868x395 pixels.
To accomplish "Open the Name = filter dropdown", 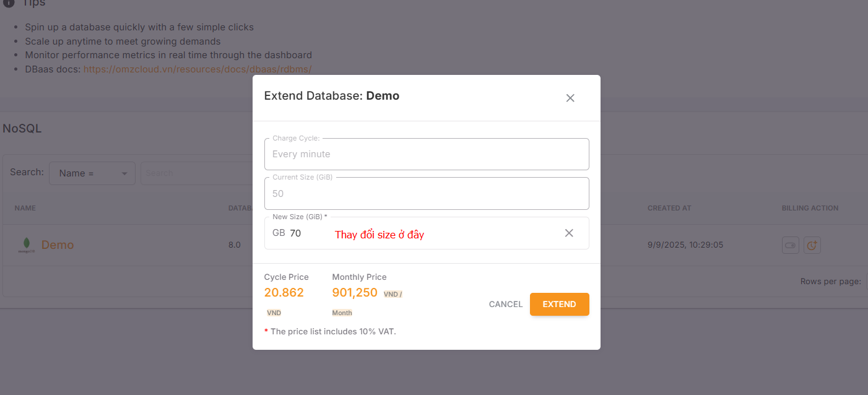I will 92,173.
